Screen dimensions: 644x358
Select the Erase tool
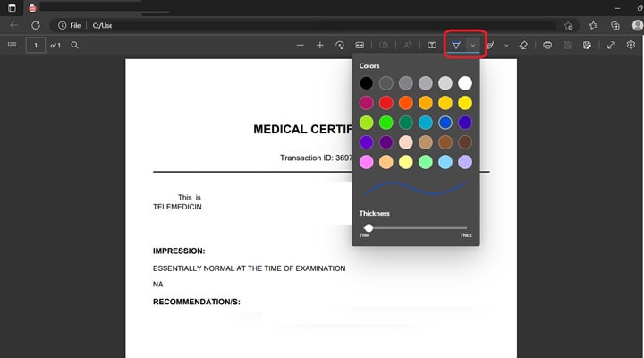[x=523, y=46]
